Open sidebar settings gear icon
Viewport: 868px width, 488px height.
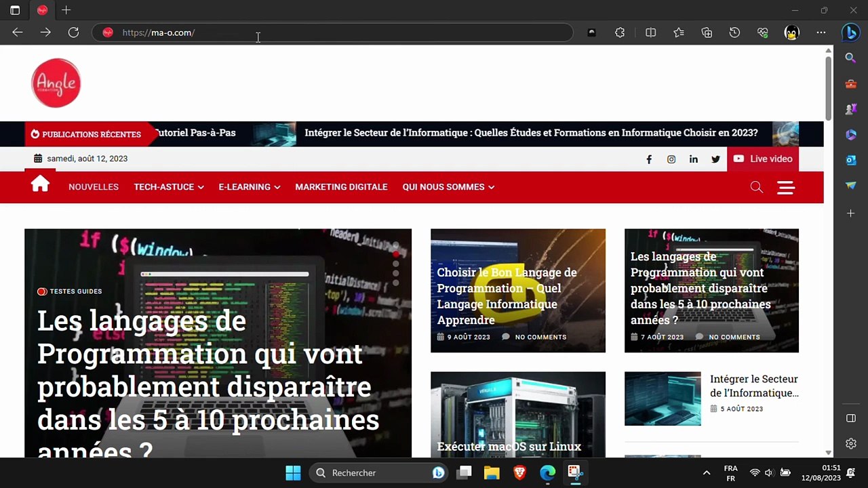tap(850, 443)
